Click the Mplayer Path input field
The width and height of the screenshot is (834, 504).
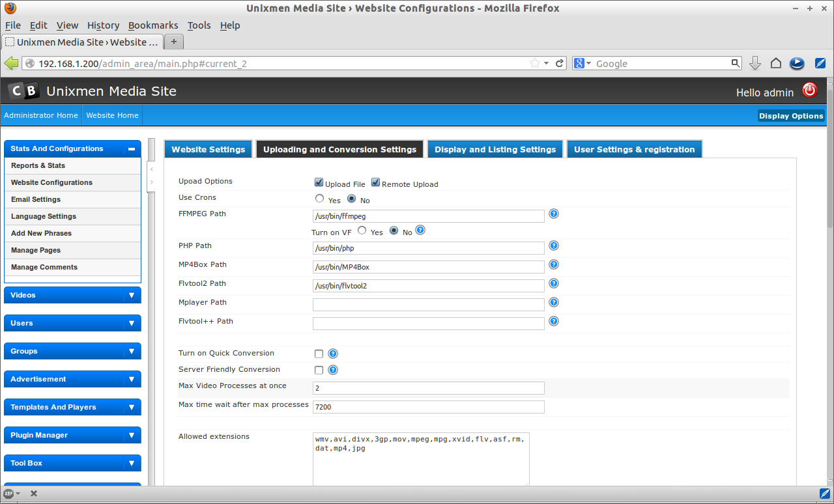[x=429, y=305]
